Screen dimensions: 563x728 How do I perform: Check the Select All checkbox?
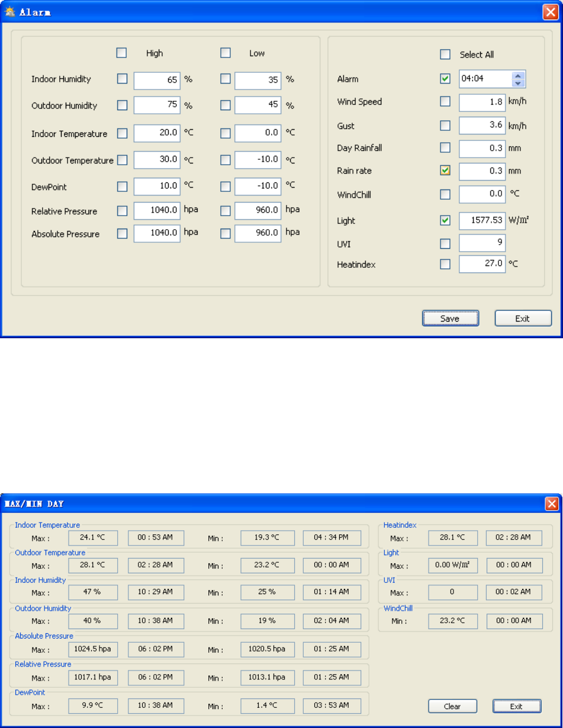point(445,54)
